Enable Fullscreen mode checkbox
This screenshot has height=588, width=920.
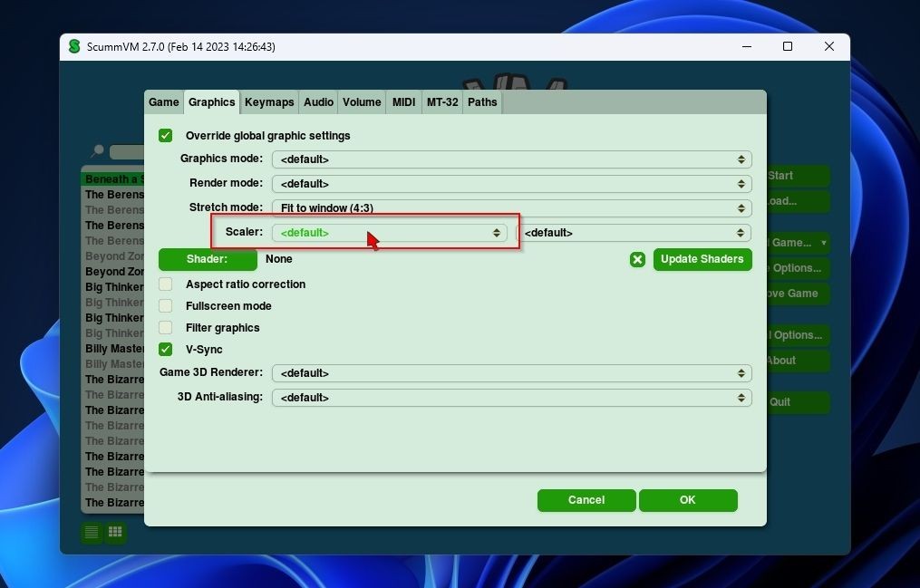click(x=166, y=305)
